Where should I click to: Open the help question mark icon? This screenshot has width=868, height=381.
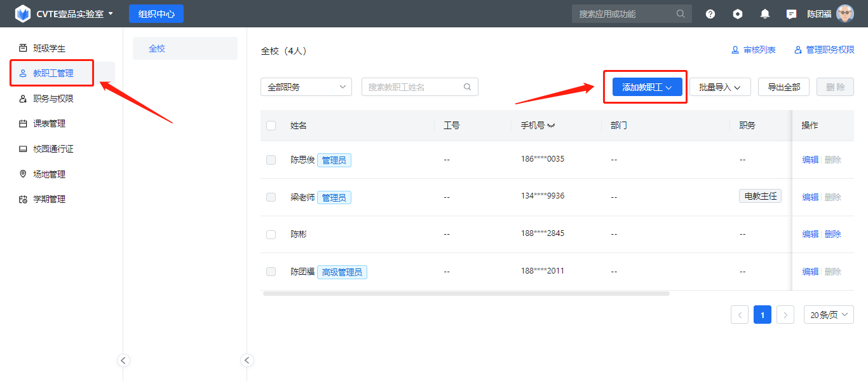tap(710, 14)
